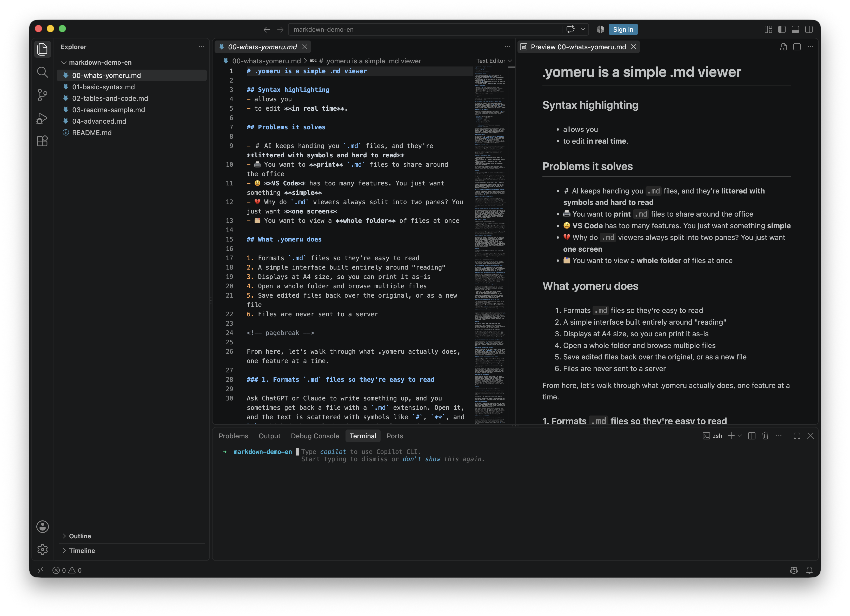
Task: Open 03-readme-sample.md in Explorer
Action: coord(131,110)
